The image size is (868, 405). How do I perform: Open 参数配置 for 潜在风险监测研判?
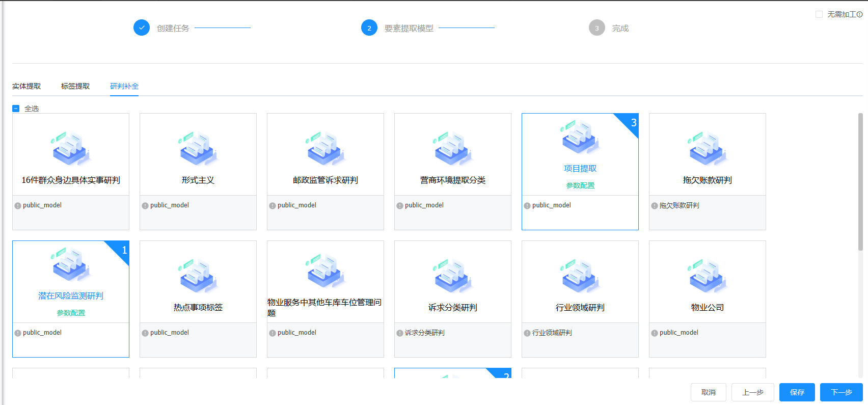point(71,313)
